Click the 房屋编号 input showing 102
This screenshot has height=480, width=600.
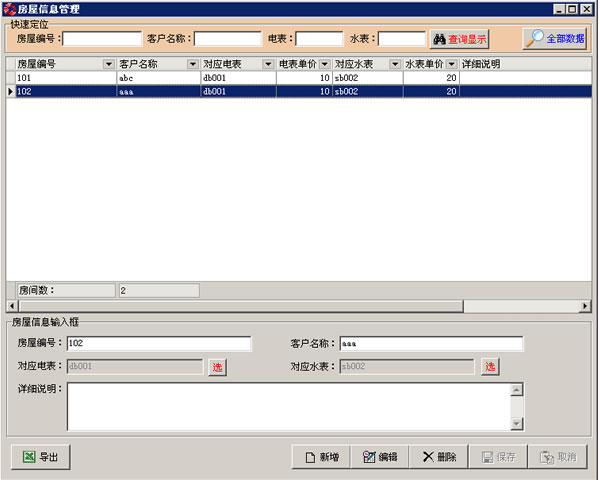(x=159, y=343)
